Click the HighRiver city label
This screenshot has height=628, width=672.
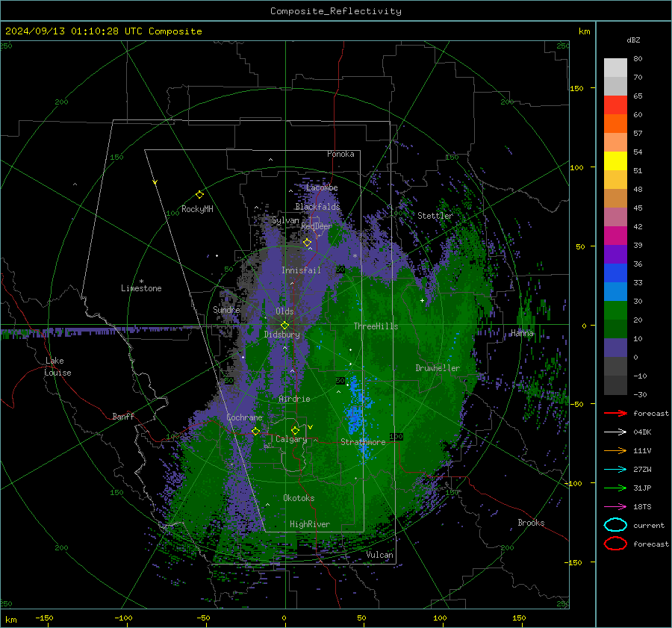[310, 524]
